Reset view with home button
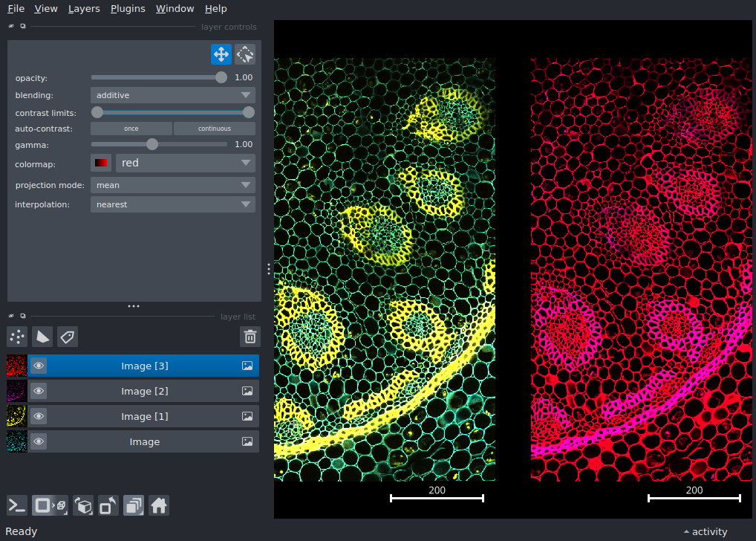 tap(158, 506)
